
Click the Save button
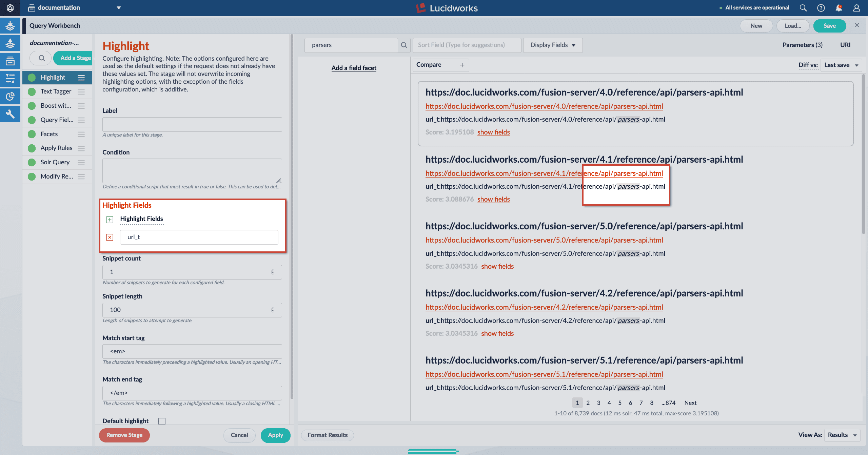[829, 26]
